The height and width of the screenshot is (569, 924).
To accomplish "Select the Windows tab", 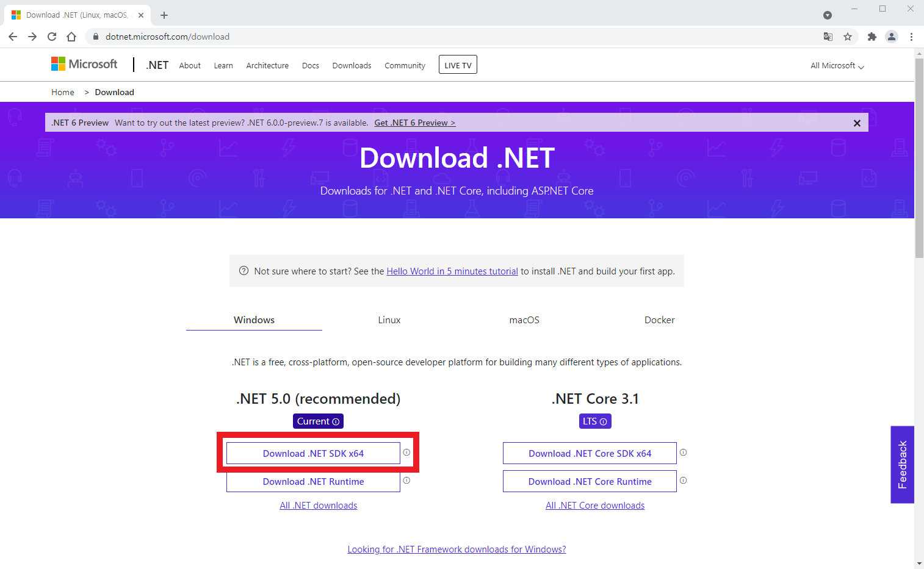I will click(x=254, y=320).
